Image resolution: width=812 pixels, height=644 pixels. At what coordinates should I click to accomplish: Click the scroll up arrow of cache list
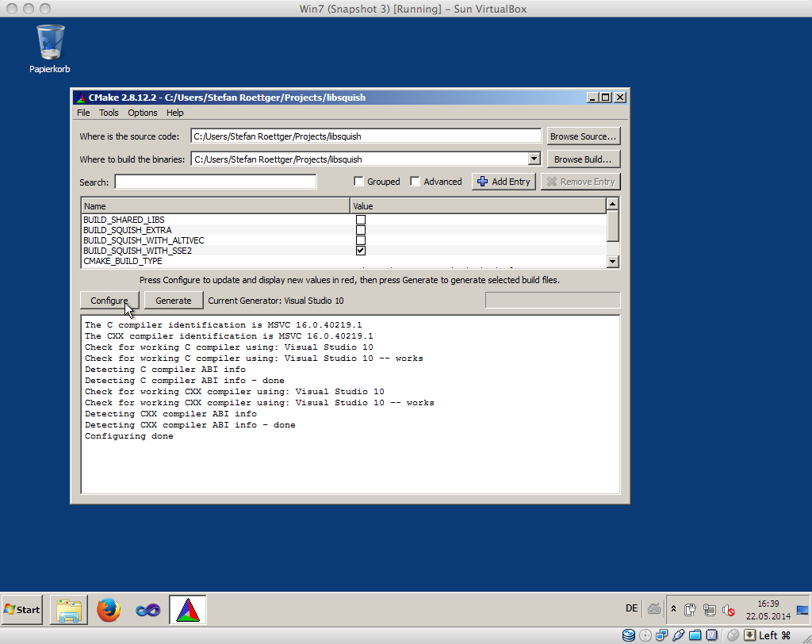(x=613, y=204)
